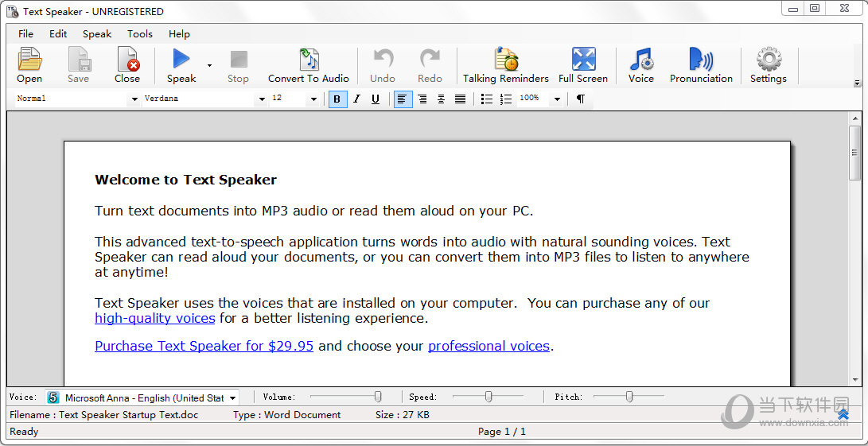Click the vertical scrollbar thumb
This screenshot has width=868, height=446.
coord(855,153)
